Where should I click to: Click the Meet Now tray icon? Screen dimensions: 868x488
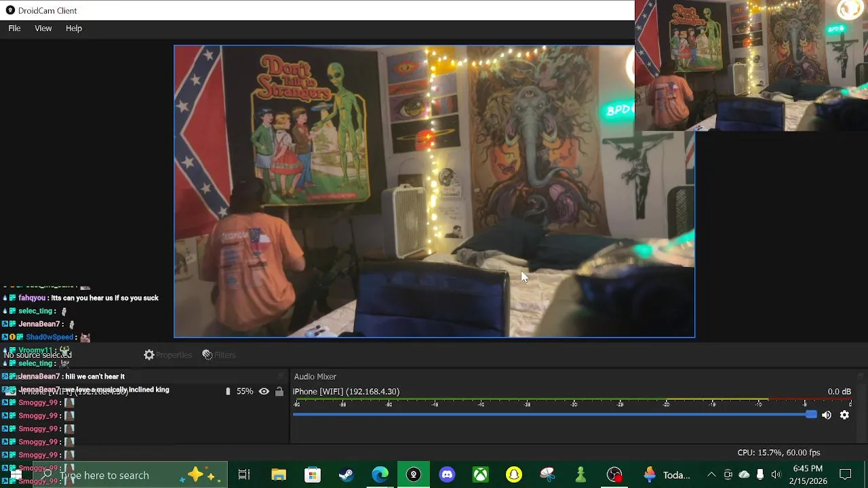(728, 475)
